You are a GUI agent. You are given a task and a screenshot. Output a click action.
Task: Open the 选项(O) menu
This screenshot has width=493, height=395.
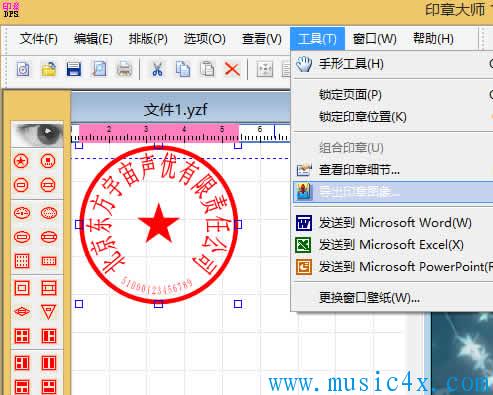204,39
